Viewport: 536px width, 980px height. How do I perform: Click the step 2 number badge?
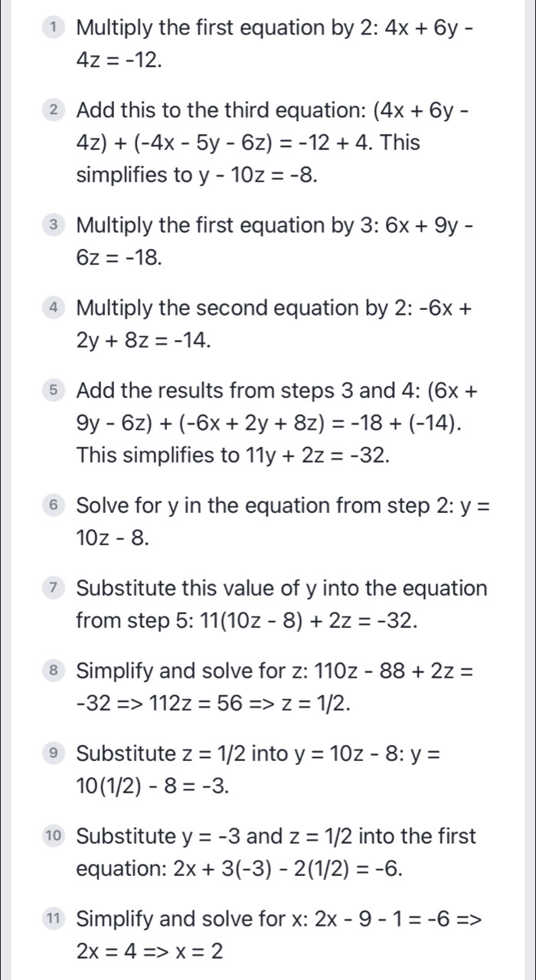(x=54, y=110)
